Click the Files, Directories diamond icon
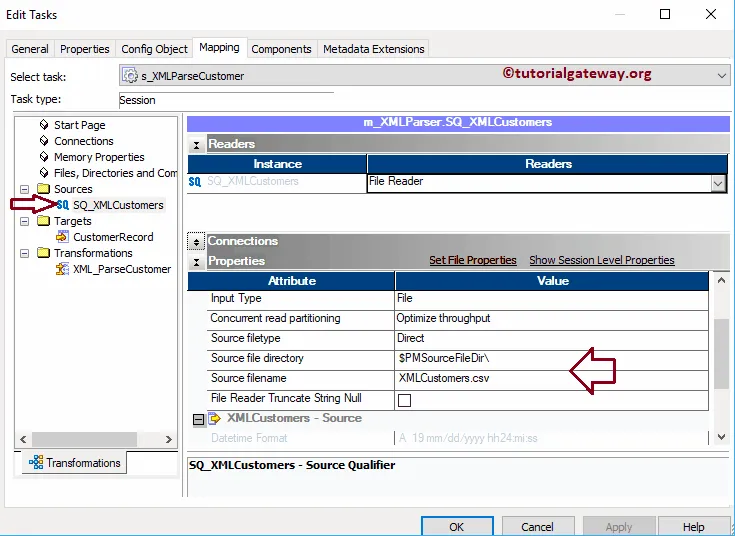This screenshot has height=536, width=735. [44, 173]
